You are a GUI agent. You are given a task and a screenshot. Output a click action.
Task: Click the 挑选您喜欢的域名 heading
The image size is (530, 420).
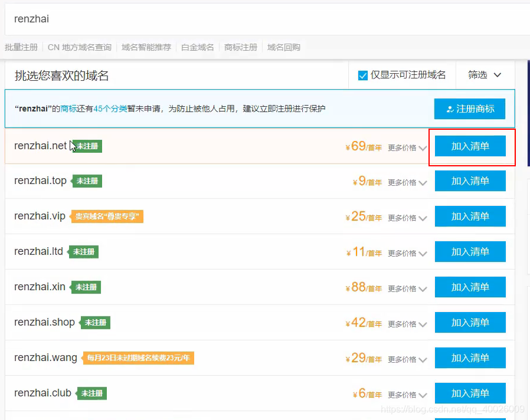(x=61, y=76)
